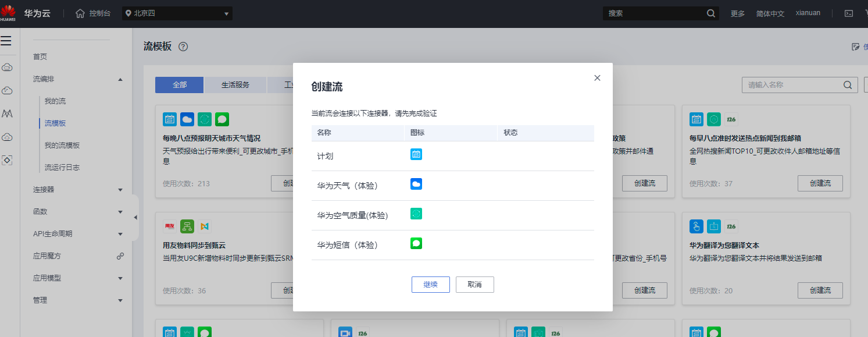The height and width of the screenshot is (337, 868).
Task: Open 流运行日志 in sidebar
Action: pyautogui.click(x=62, y=168)
